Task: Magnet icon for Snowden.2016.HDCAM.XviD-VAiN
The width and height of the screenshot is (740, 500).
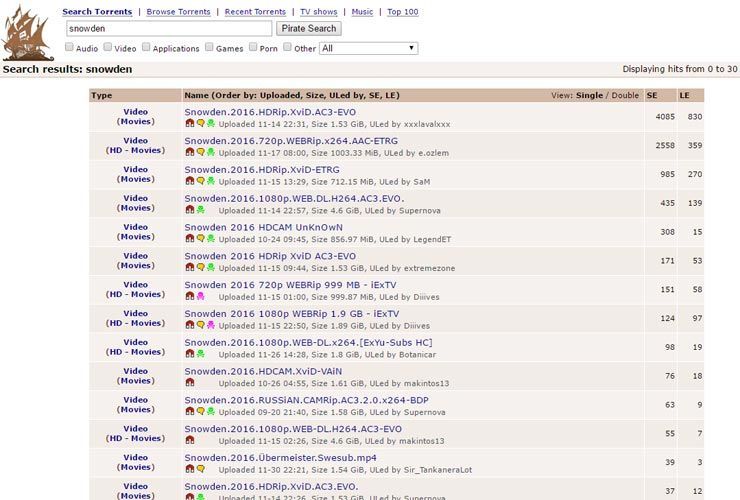Action: pos(190,382)
